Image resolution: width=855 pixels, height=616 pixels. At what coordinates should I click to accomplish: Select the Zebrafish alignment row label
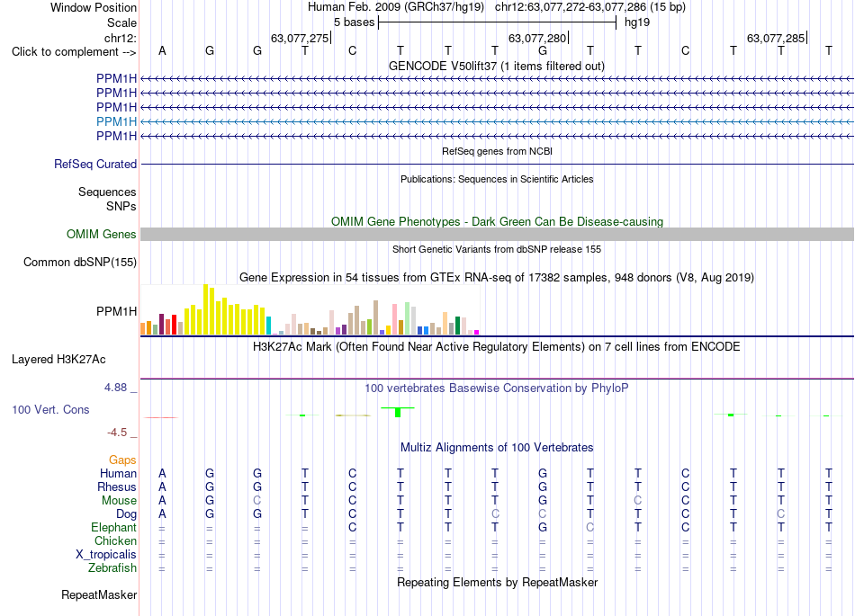click(x=112, y=568)
